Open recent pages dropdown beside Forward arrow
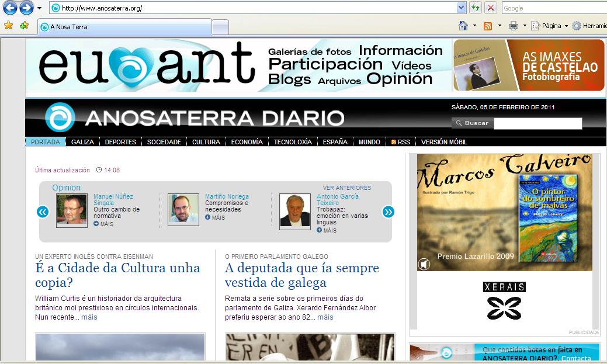Image resolution: width=607 pixels, height=364 pixels. (40, 8)
